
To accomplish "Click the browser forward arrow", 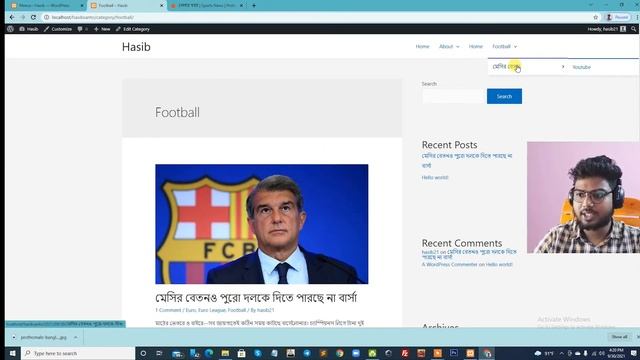I will tap(22, 17).
